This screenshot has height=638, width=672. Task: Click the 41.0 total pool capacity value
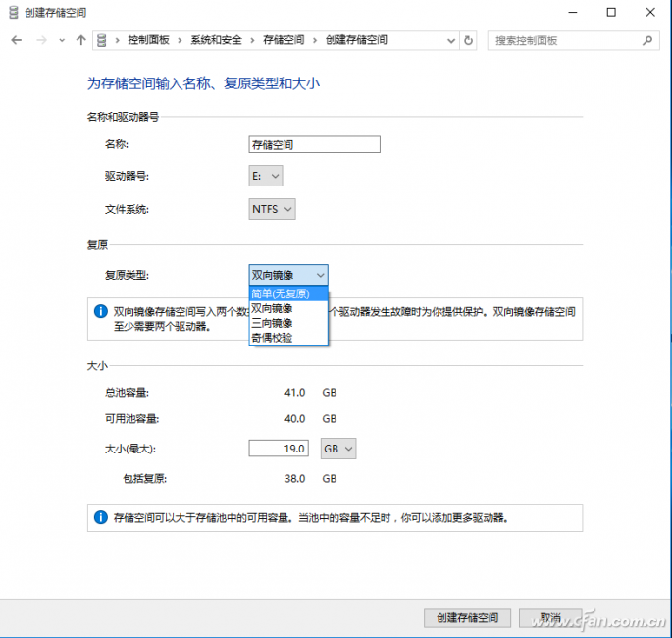click(x=295, y=393)
